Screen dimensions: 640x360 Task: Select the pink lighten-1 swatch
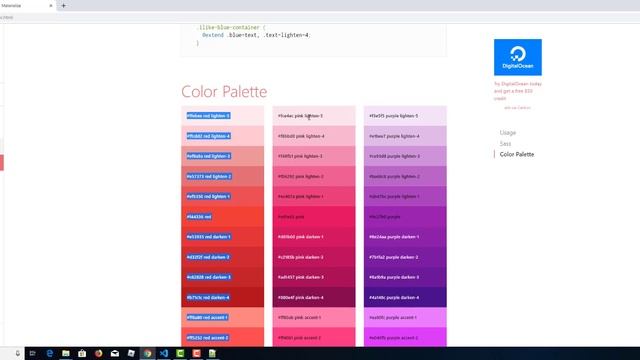coord(314,196)
